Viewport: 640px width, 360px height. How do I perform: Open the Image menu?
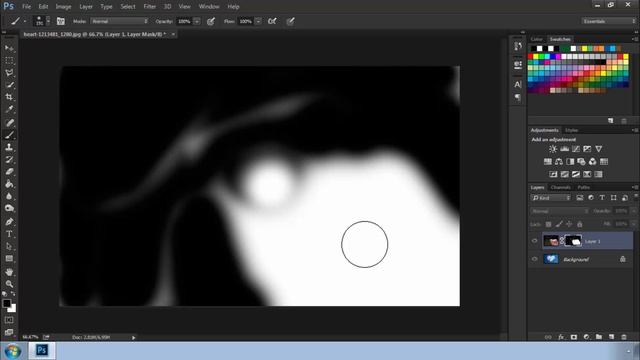[63, 7]
